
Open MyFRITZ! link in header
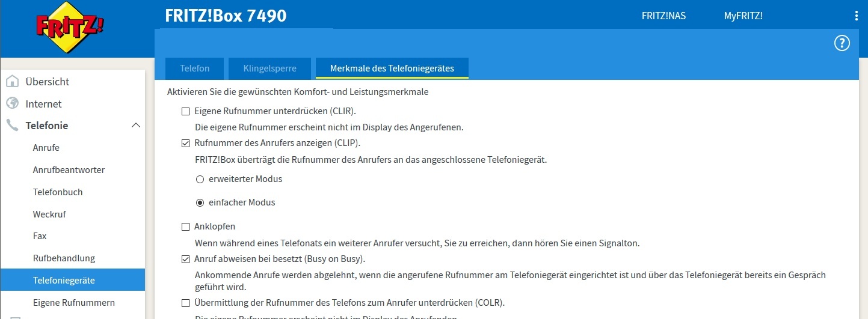point(743,16)
